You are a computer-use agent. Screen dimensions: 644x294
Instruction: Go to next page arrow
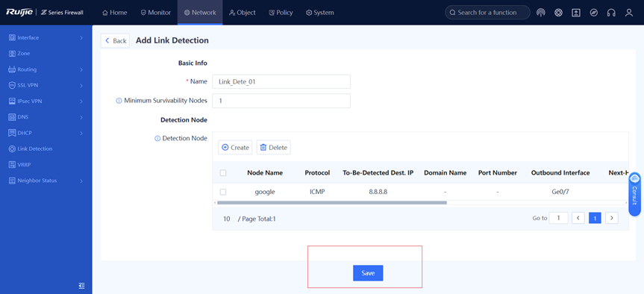point(612,218)
